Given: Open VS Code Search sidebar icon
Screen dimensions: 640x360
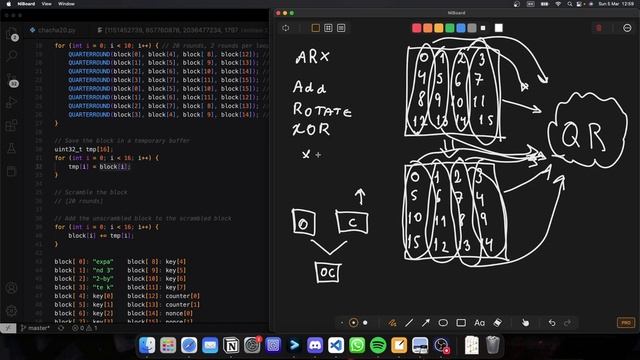Looking at the screenshot, I should [12, 55].
